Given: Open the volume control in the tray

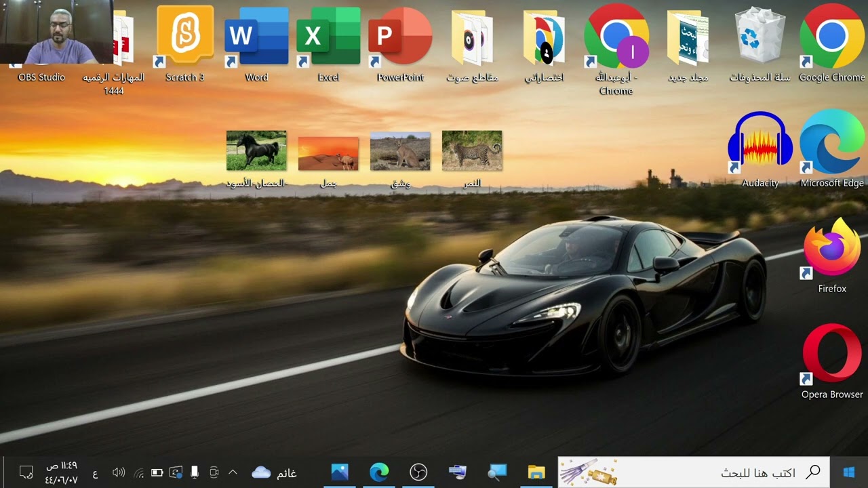Looking at the screenshot, I should (x=119, y=472).
